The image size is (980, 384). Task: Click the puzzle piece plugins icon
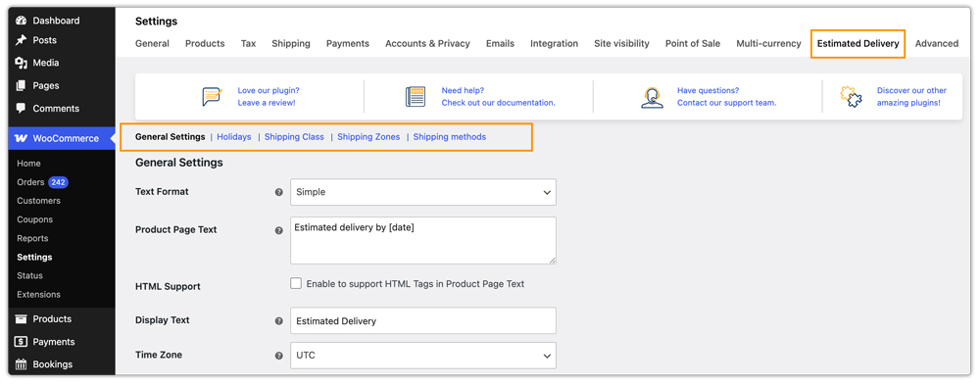(852, 97)
